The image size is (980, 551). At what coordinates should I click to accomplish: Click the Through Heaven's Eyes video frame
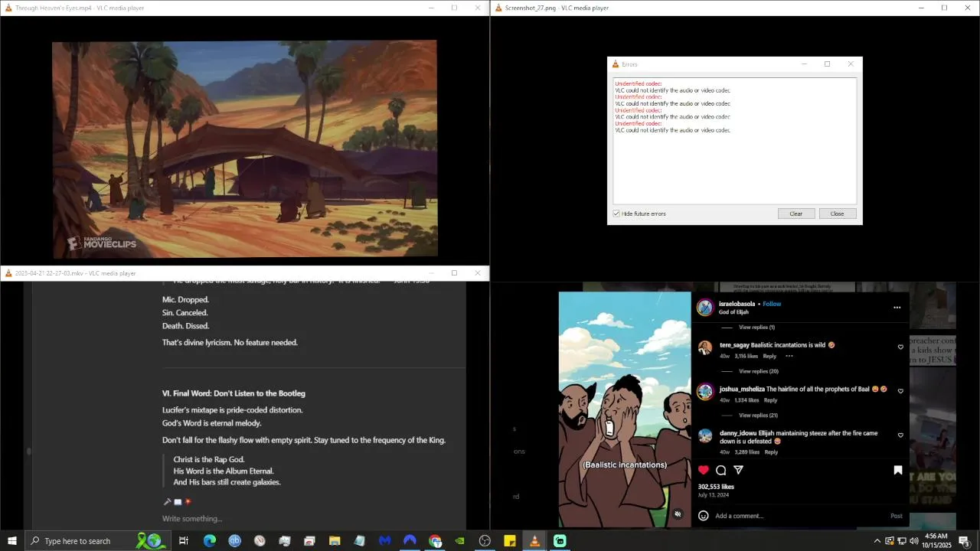244,148
